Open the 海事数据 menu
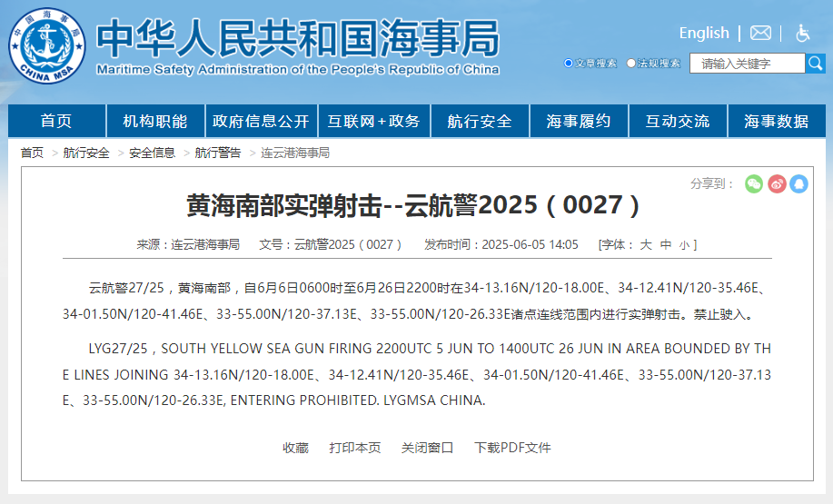This screenshot has width=833, height=504. (x=776, y=121)
